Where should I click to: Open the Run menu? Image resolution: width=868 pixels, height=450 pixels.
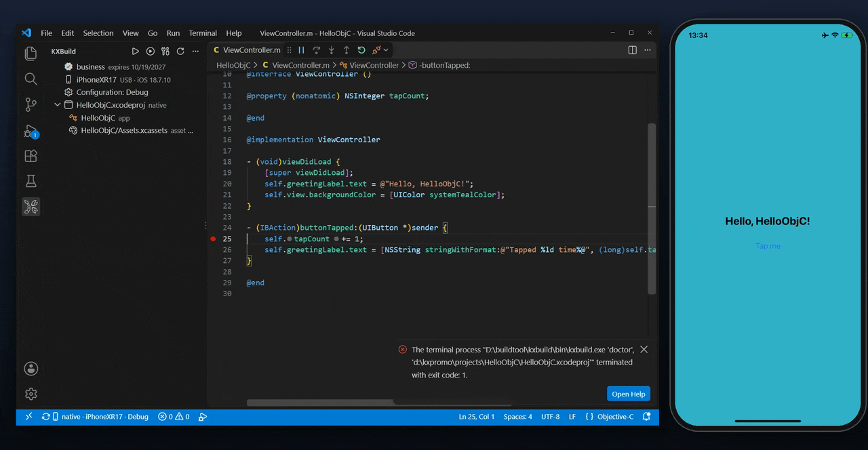pos(173,33)
